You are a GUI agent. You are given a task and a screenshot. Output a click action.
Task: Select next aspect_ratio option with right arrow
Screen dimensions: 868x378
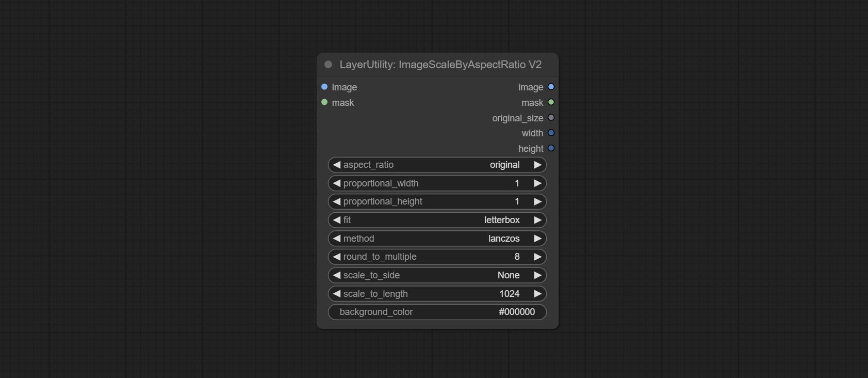pos(537,165)
